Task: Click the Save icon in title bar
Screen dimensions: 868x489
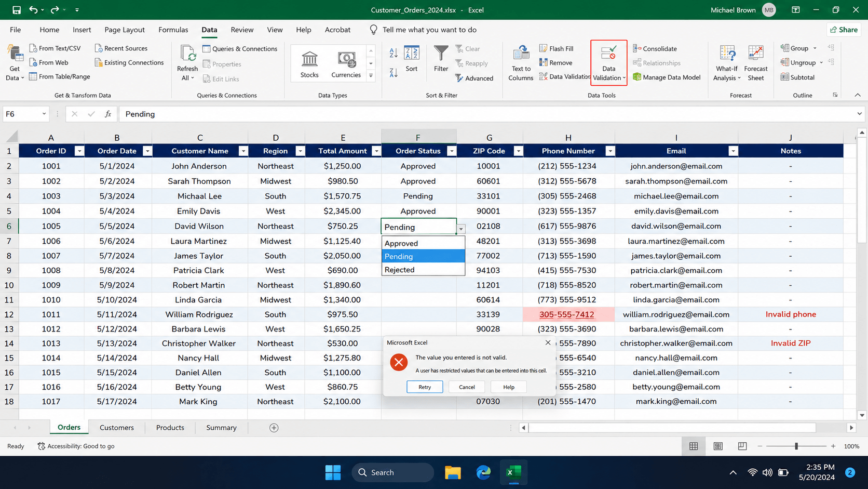Action: pos(17,10)
